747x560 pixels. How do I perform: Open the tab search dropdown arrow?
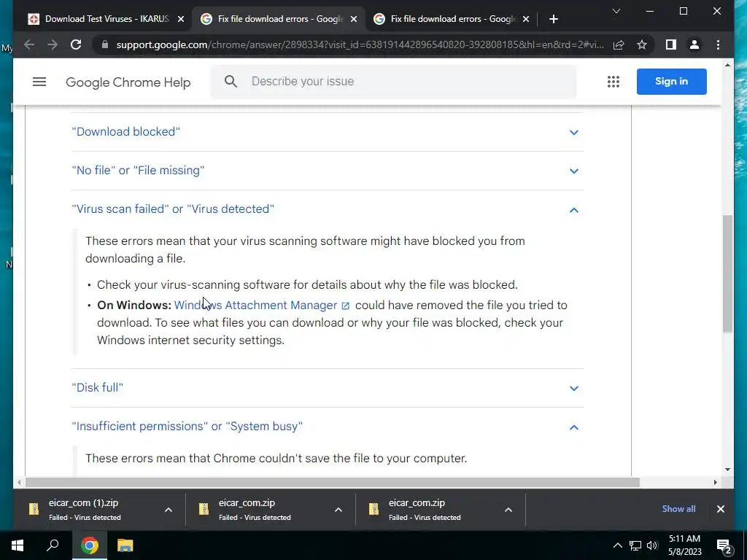click(616, 11)
